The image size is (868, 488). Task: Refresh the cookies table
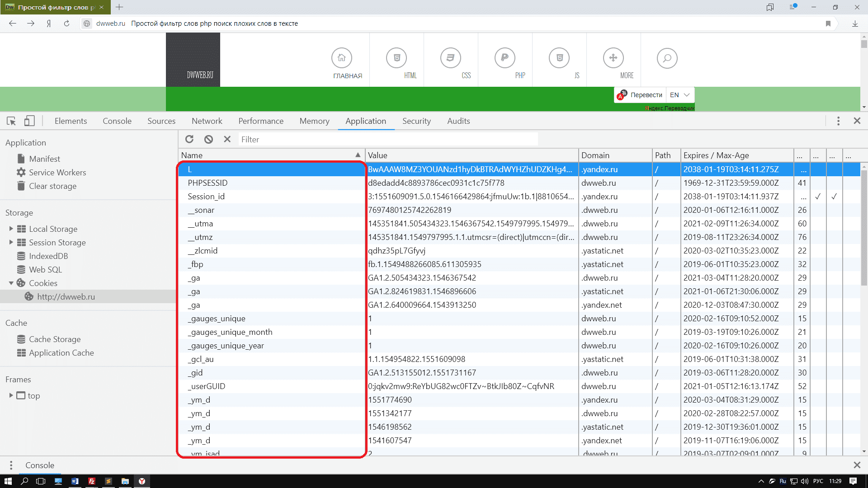click(189, 139)
